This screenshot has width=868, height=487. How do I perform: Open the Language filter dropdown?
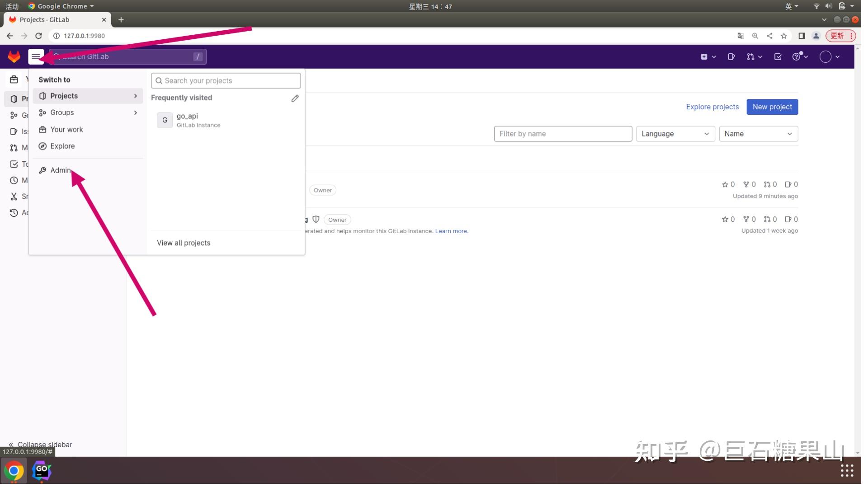point(675,134)
